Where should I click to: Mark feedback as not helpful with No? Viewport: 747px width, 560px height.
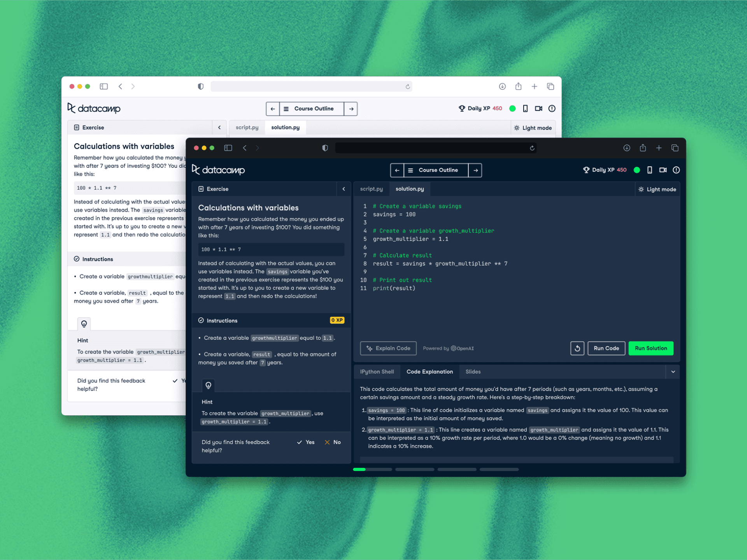pyautogui.click(x=333, y=442)
